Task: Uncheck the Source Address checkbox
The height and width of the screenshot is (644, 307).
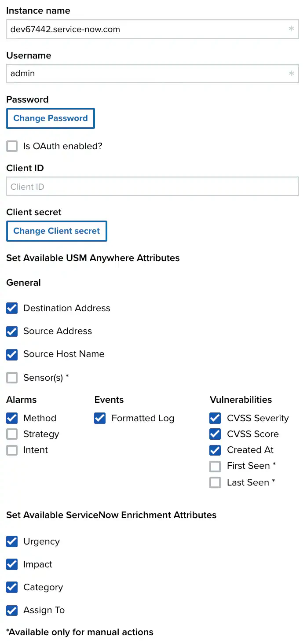Action: (12, 331)
